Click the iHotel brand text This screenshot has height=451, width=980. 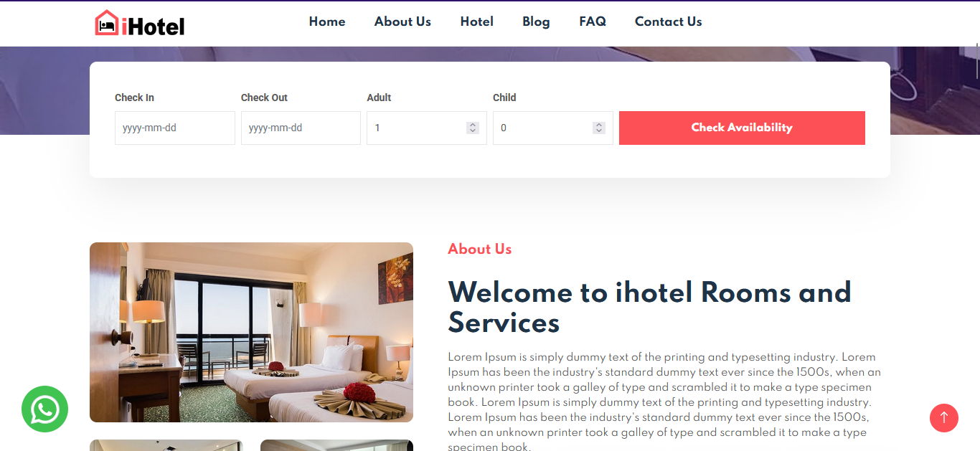[153, 27]
